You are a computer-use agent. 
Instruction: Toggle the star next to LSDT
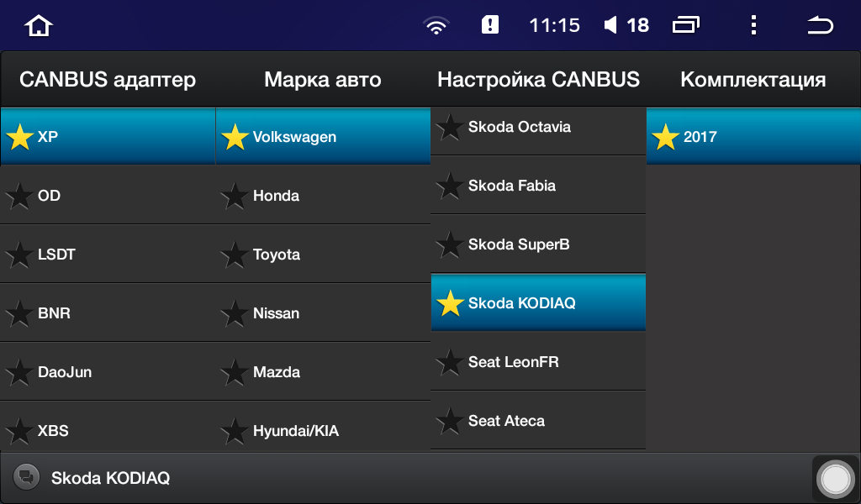pyautogui.click(x=19, y=255)
